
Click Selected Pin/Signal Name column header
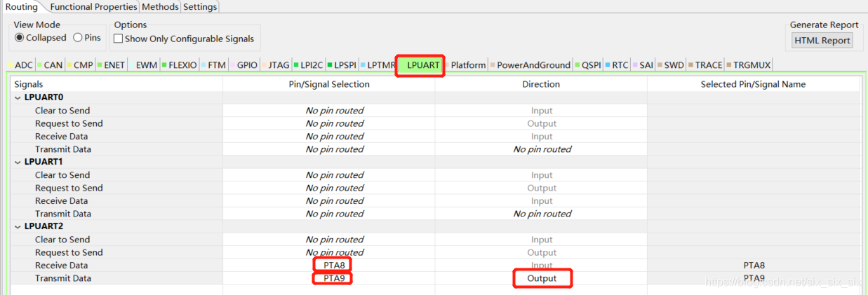tap(753, 84)
